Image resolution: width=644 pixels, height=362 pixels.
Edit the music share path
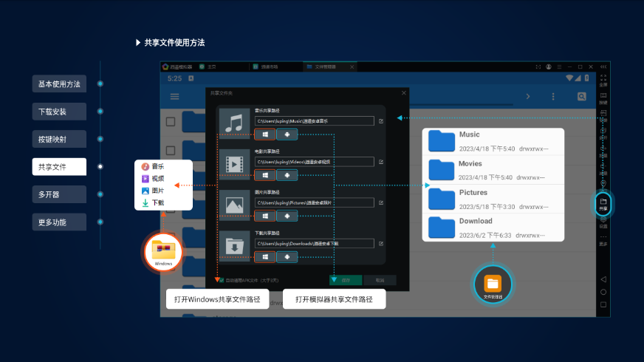coord(381,121)
